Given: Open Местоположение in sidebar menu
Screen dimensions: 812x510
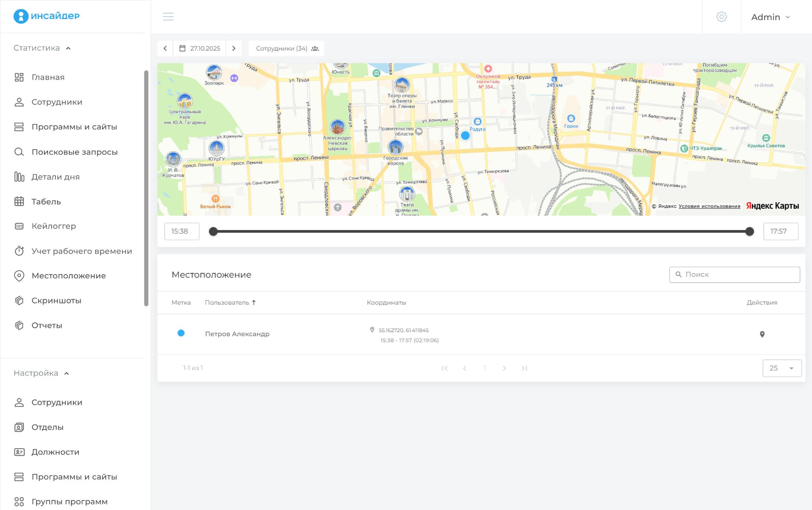Looking at the screenshot, I should (x=69, y=276).
